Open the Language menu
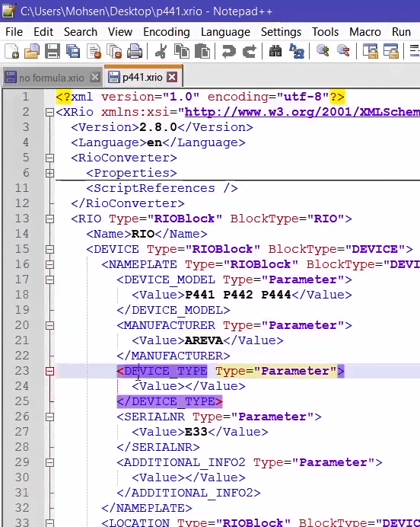This screenshot has height=527, width=420. coord(225,32)
